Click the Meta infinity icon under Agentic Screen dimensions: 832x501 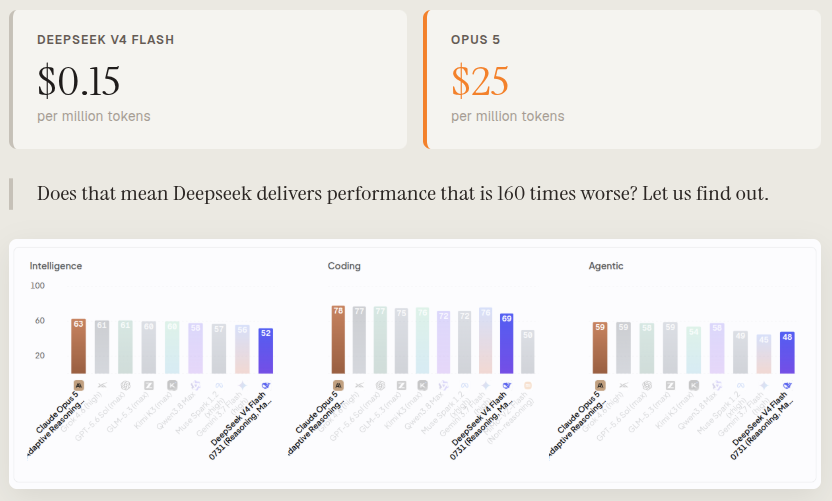740,385
